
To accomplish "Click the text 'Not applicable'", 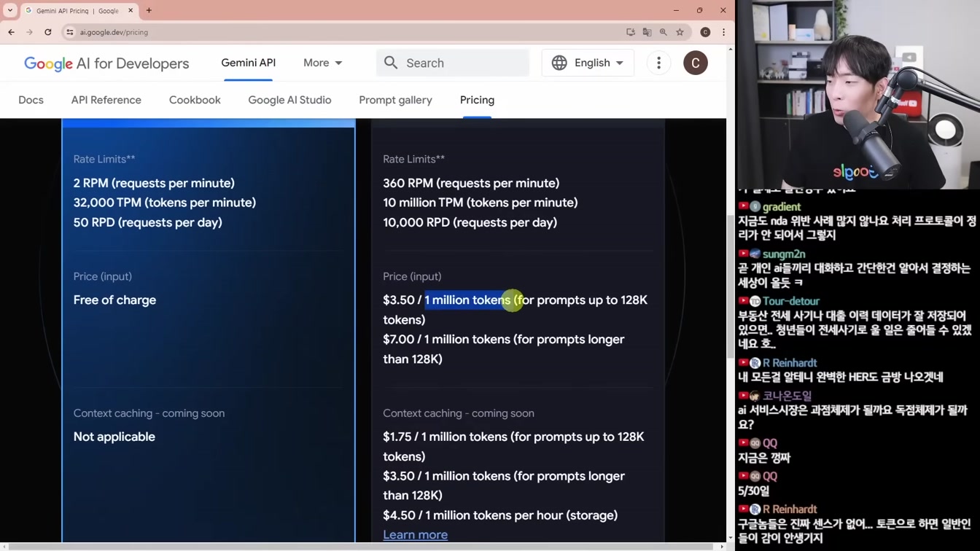I will click(x=114, y=437).
